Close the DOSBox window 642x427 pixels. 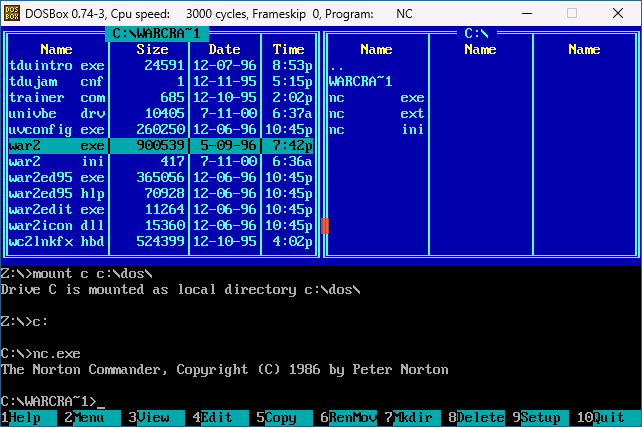pyautogui.click(x=618, y=14)
